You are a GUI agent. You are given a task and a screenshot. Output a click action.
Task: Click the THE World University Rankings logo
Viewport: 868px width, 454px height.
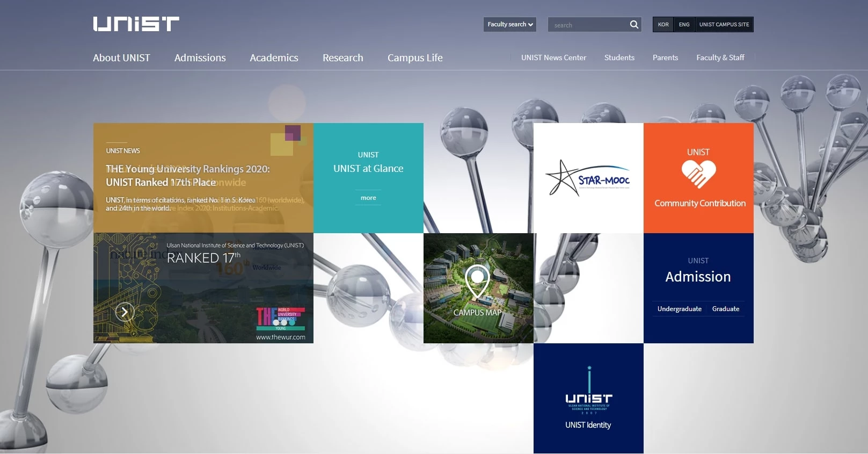(x=280, y=318)
